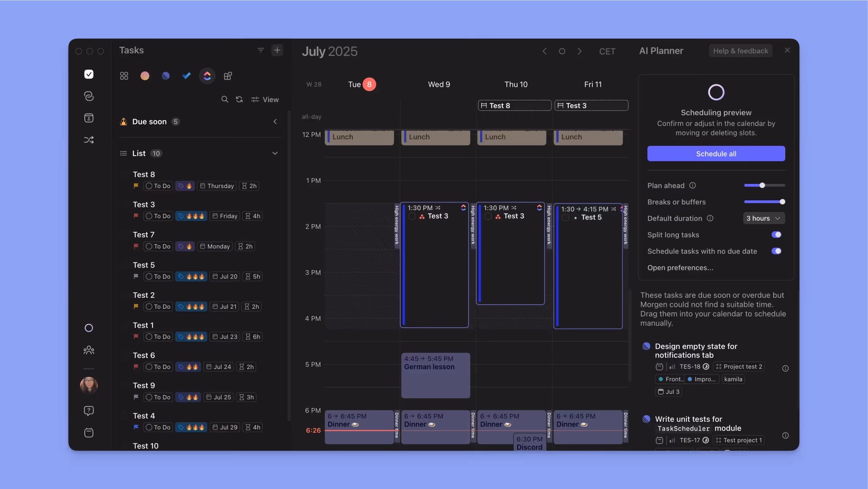868x489 pixels.
Task: Open the Linear integration icon
Action: pos(166,76)
